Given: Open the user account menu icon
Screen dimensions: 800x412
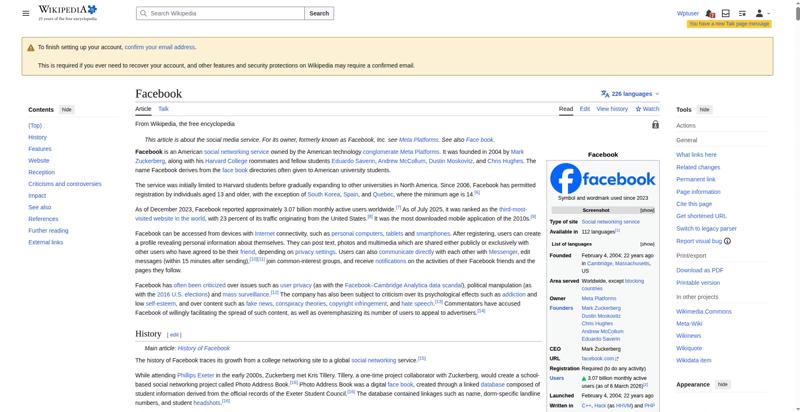Looking at the screenshot, I should pyautogui.click(x=762, y=13).
